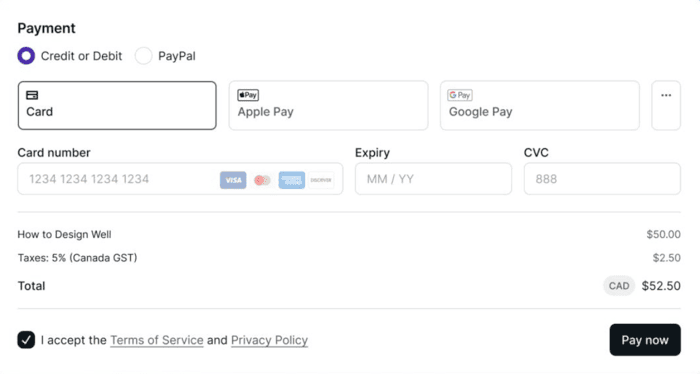Click the Google Pay logo icon
The width and height of the screenshot is (700, 374).
(460, 95)
